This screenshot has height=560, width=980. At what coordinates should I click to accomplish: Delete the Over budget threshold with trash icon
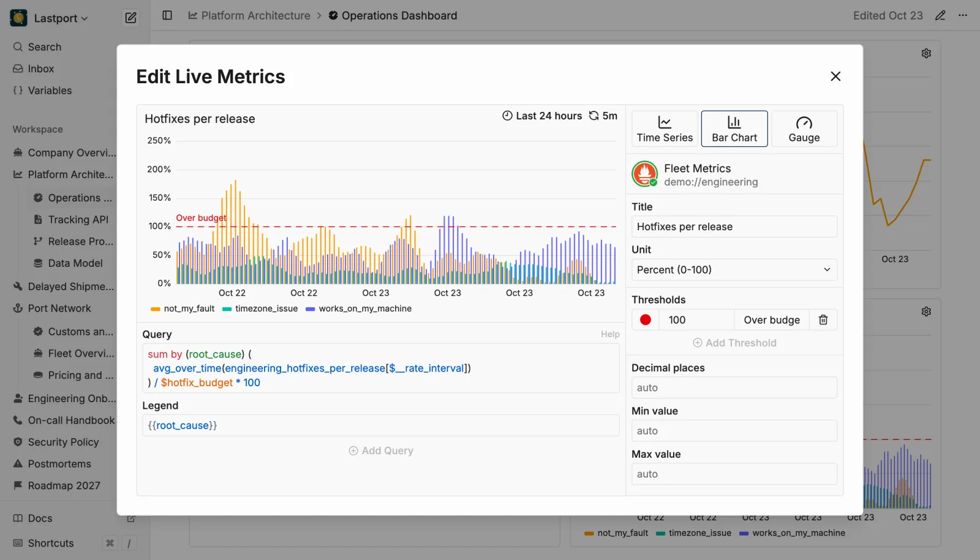(x=823, y=319)
